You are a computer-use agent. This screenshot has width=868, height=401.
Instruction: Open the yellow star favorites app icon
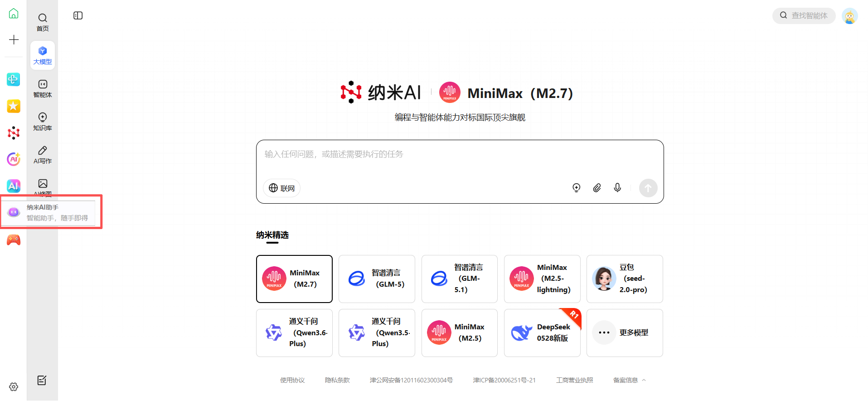14,106
